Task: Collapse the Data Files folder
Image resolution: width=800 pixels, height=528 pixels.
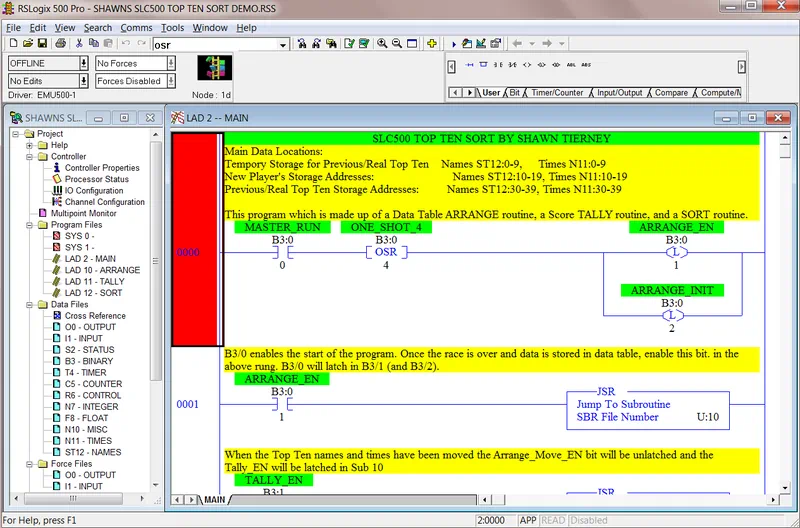Action: (x=29, y=305)
